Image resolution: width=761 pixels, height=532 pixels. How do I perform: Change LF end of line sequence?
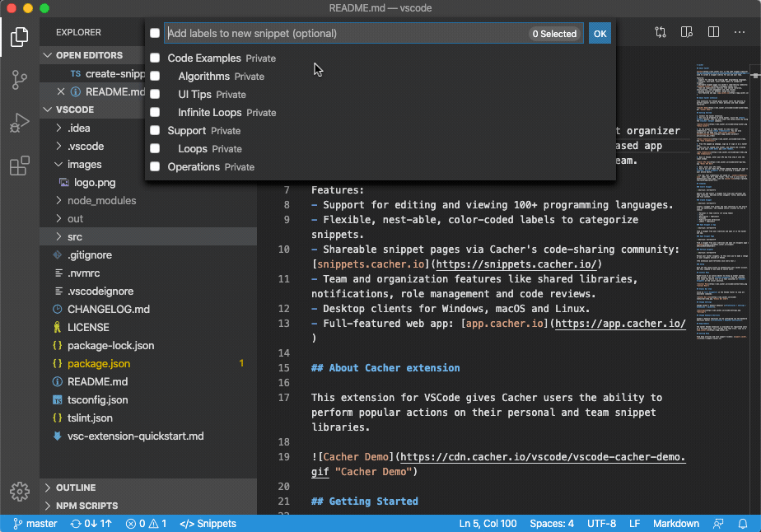pos(634,524)
